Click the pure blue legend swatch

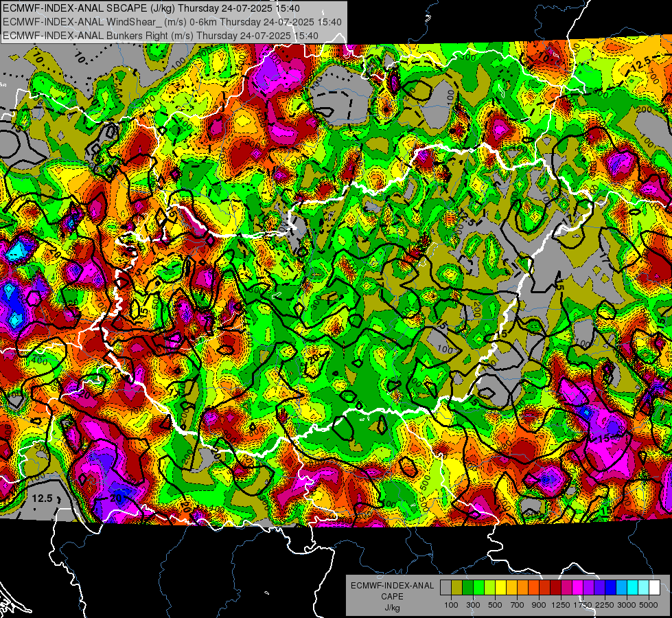610,588
